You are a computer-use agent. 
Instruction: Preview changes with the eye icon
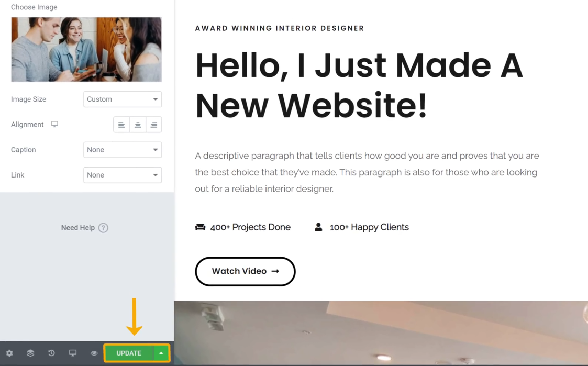pyautogui.click(x=94, y=353)
